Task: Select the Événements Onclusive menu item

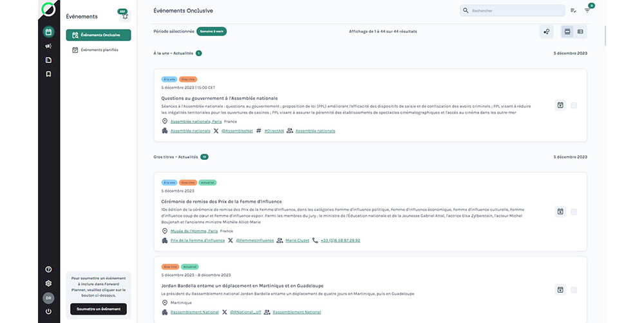Action: point(99,35)
